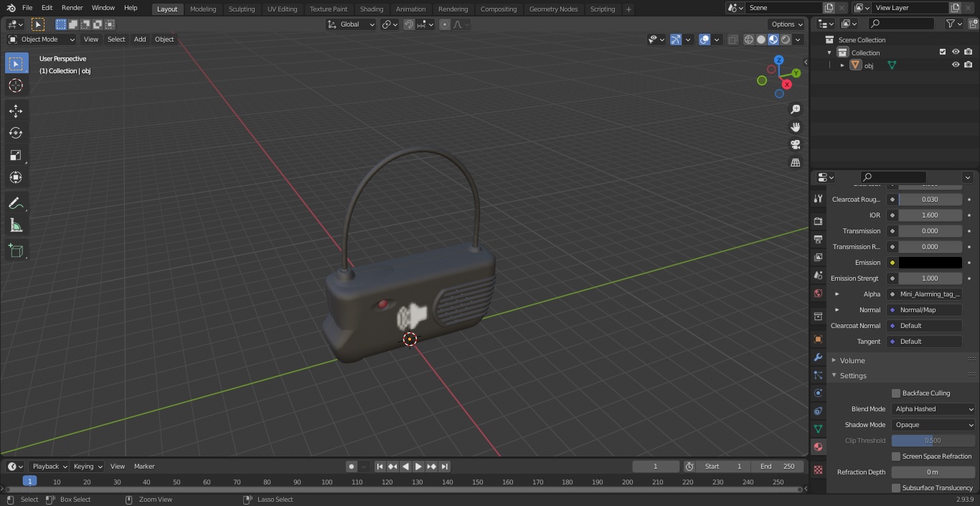Viewport: 980px width, 506px height.
Task: Open the Scene properties tab
Action: pos(818,275)
